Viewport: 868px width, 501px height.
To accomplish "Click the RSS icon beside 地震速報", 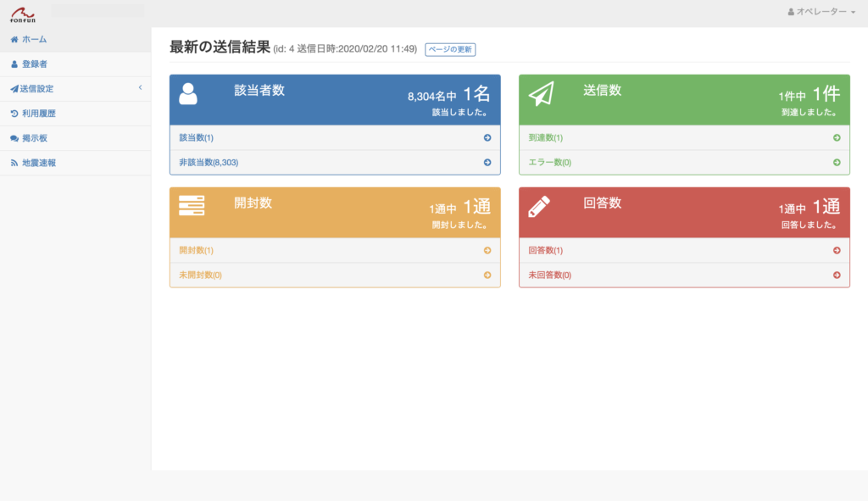I will click(x=14, y=163).
